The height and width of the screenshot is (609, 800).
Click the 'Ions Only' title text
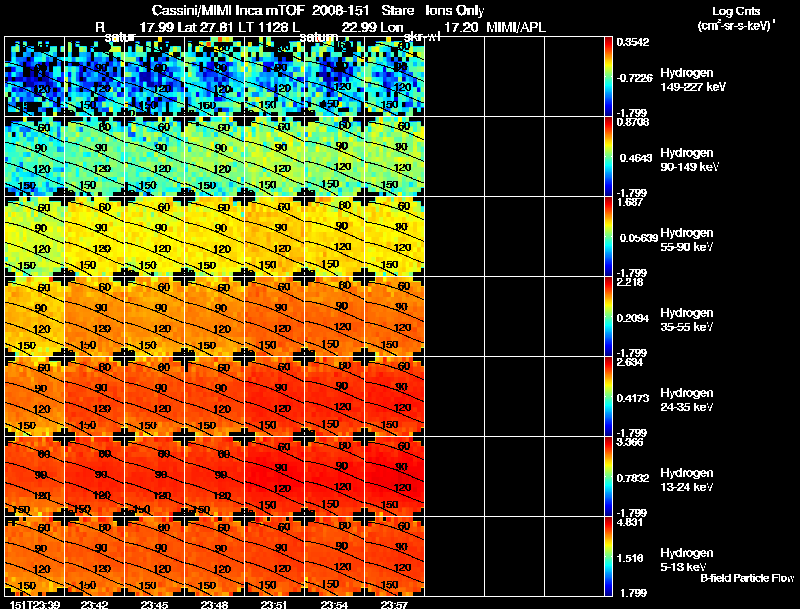(x=455, y=11)
